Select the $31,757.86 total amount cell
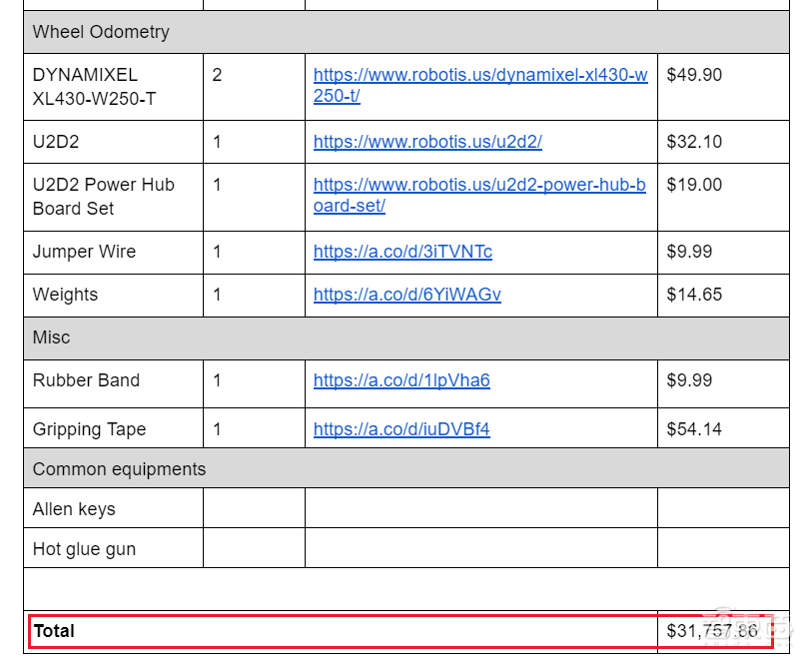 (x=712, y=631)
